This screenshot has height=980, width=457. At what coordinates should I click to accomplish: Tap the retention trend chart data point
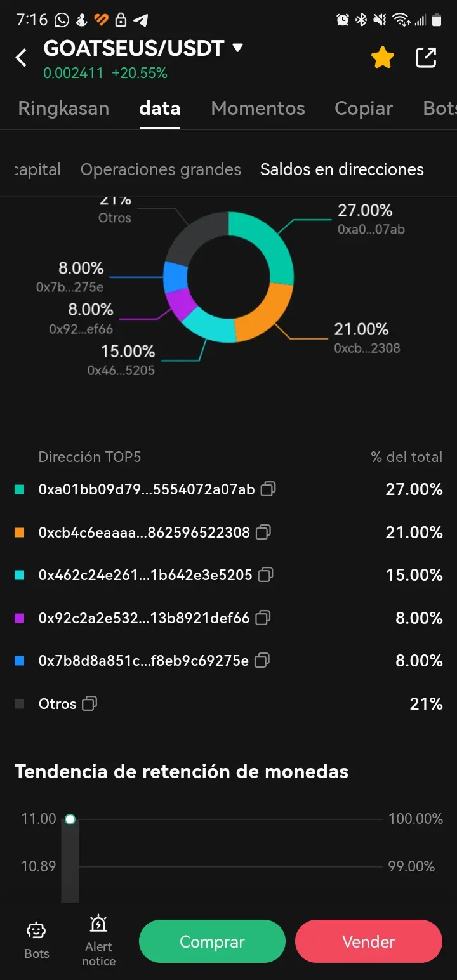[70, 819]
